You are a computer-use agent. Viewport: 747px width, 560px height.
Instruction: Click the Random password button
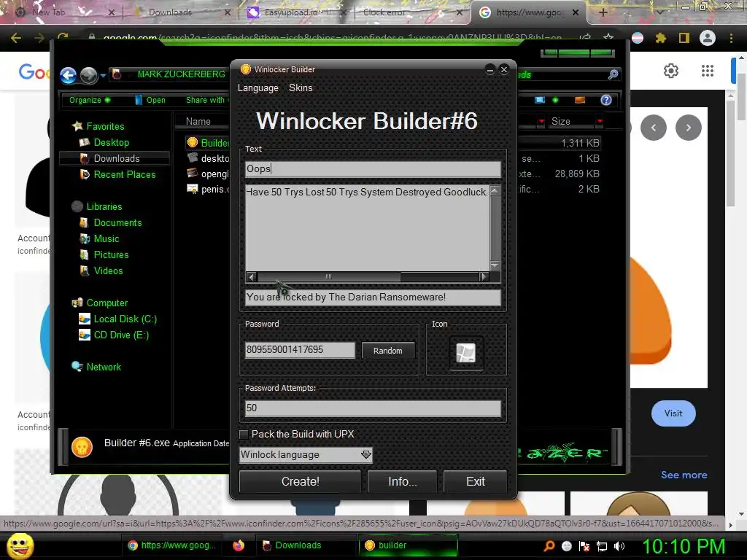coord(388,351)
